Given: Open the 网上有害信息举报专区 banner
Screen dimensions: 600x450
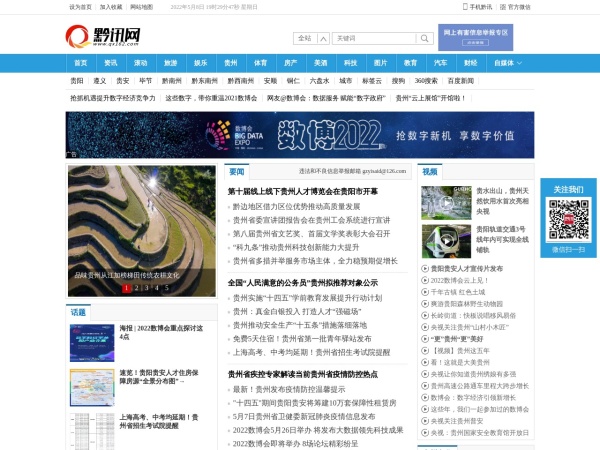Looking at the screenshot, I should point(475,38).
